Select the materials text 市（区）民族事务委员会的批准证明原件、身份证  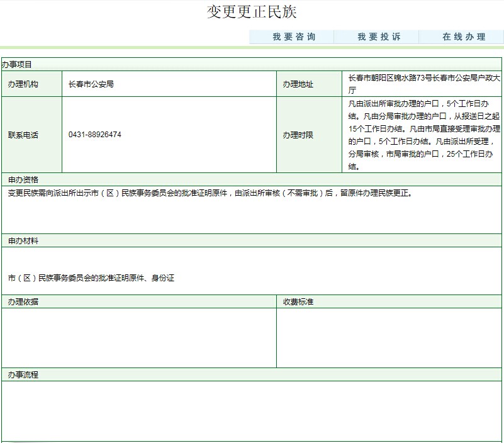[91, 278]
